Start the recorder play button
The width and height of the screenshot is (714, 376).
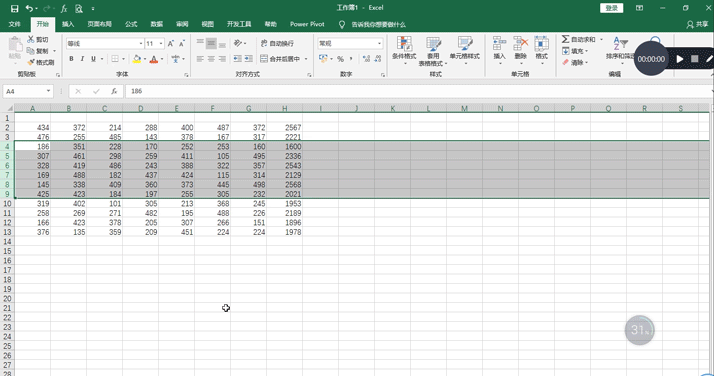680,59
